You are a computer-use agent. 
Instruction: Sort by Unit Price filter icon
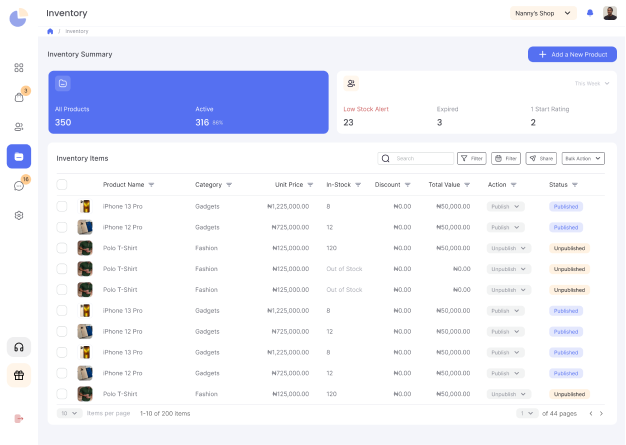[x=310, y=185]
